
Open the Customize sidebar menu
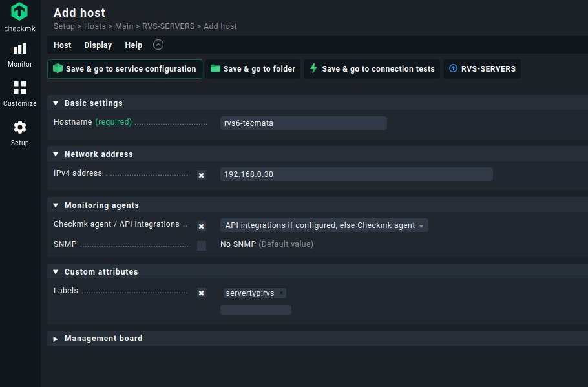[x=20, y=94]
